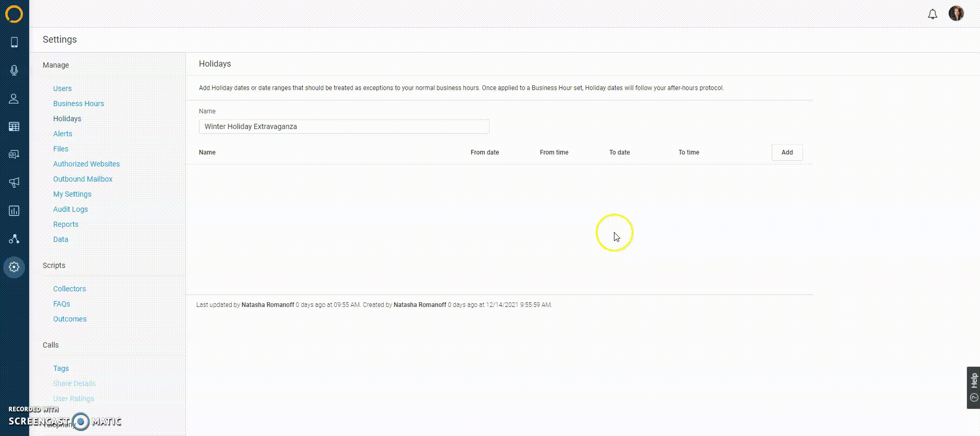Viewport: 980px width, 436px height.
Task: Select Holidays in the Manage menu
Action: pos(67,119)
